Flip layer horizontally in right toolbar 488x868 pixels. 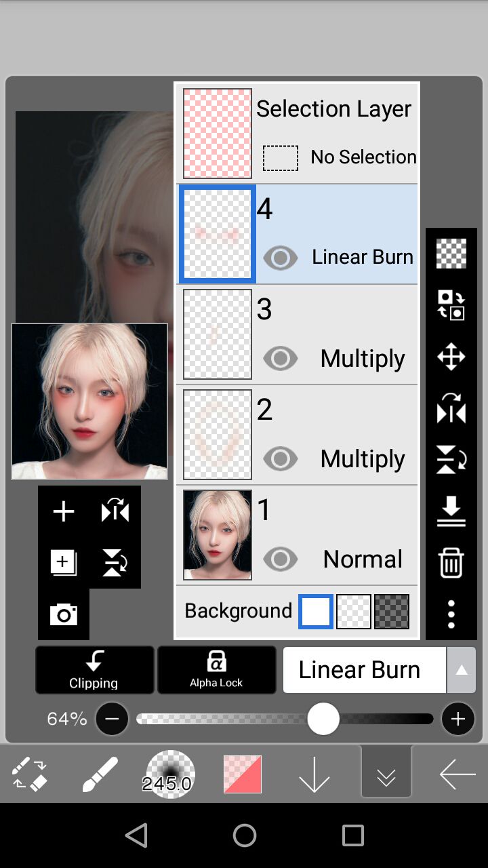[x=451, y=409]
